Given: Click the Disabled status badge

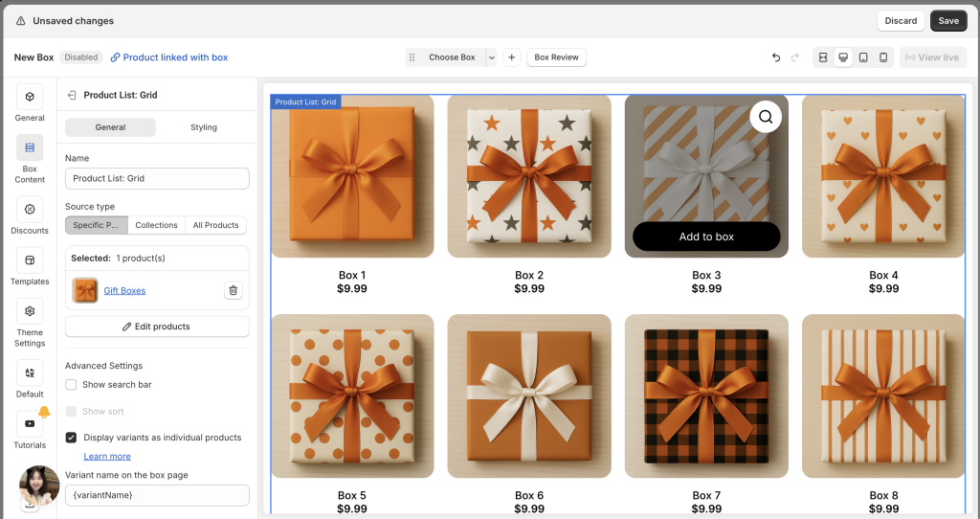Looking at the screenshot, I should 81,57.
